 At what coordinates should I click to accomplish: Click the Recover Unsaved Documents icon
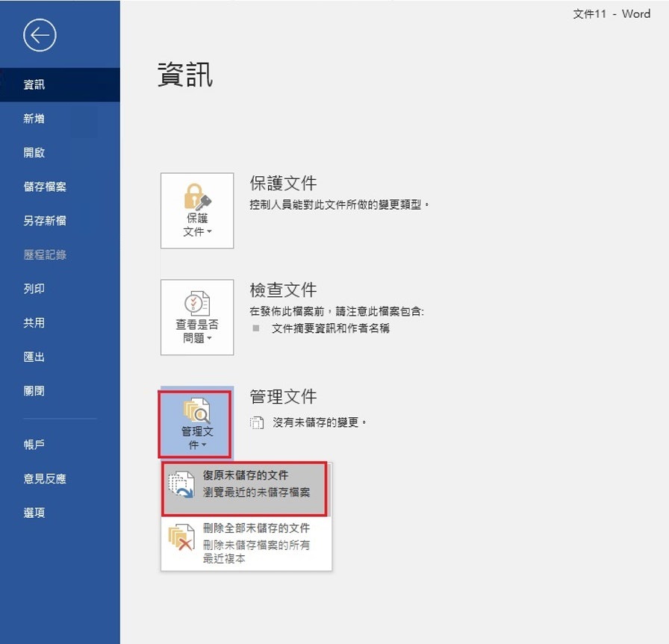[181, 485]
